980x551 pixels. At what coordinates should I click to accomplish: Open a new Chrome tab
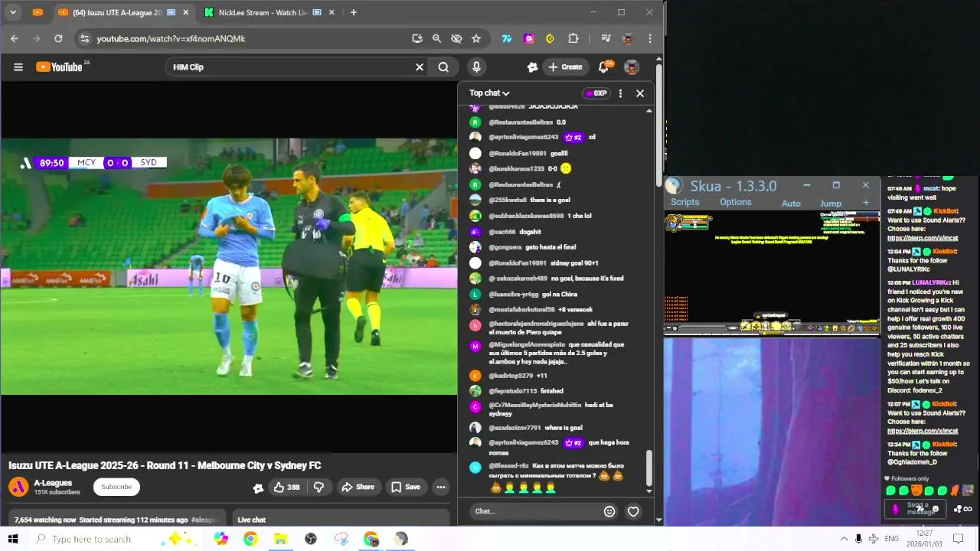point(353,12)
